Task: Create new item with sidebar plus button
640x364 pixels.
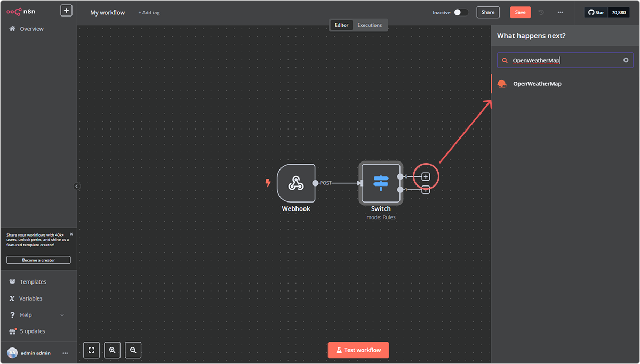Action: coord(66,10)
